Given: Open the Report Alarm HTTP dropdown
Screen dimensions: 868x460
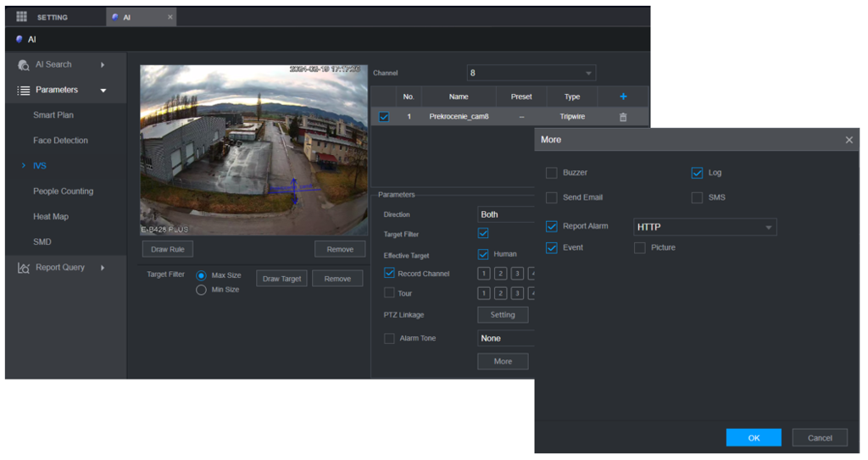Looking at the screenshot, I should 704,227.
